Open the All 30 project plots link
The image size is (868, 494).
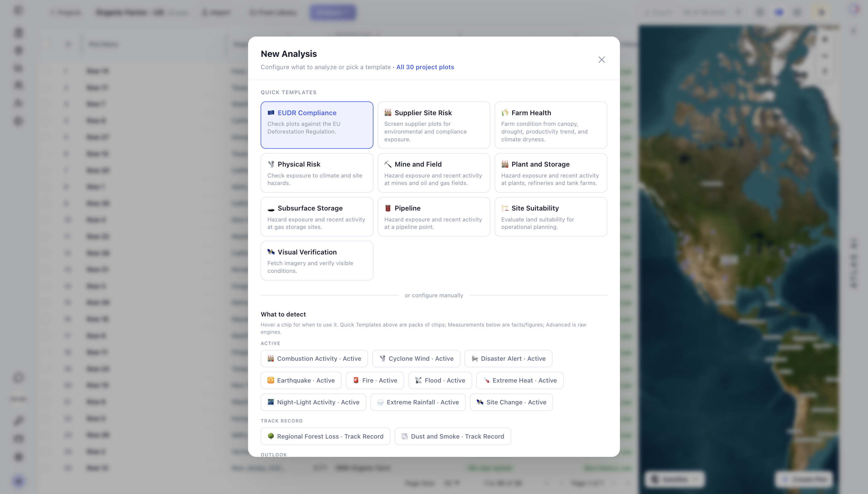coord(425,67)
